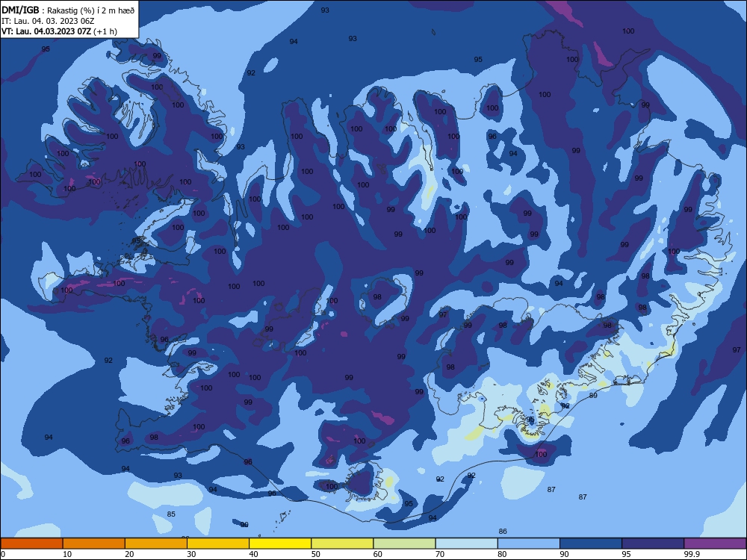Click the title text 'DMI/IGB : Rakastig (%) í 2 m hæð'
Image resolution: width=747 pixels, height=560 pixels.
point(68,10)
